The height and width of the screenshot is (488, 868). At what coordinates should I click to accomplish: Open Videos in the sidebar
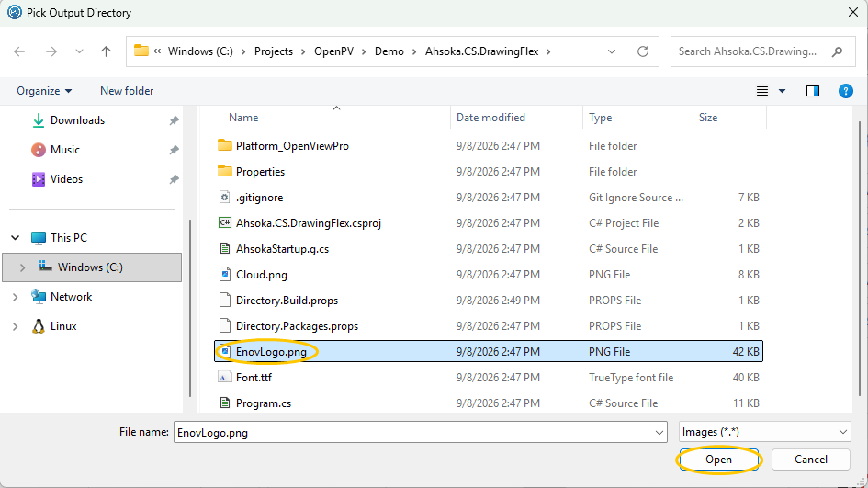(x=66, y=179)
